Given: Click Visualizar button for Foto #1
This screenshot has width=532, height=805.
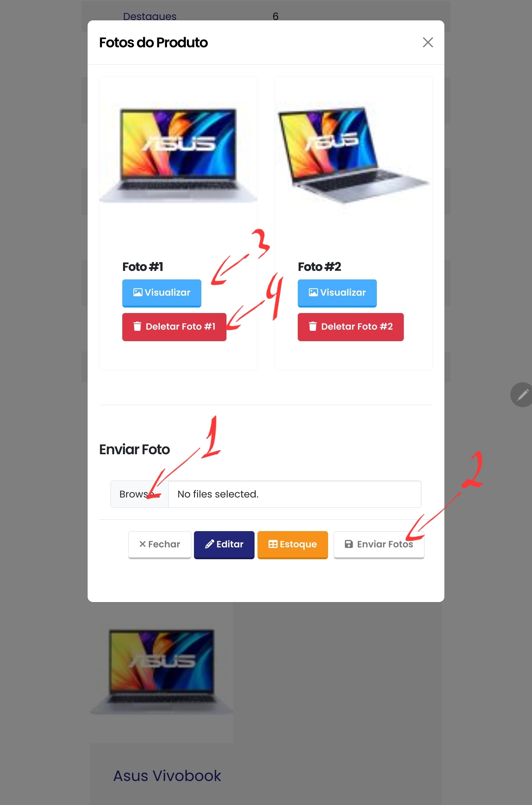Looking at the screenshot, I should click(161, 293).
